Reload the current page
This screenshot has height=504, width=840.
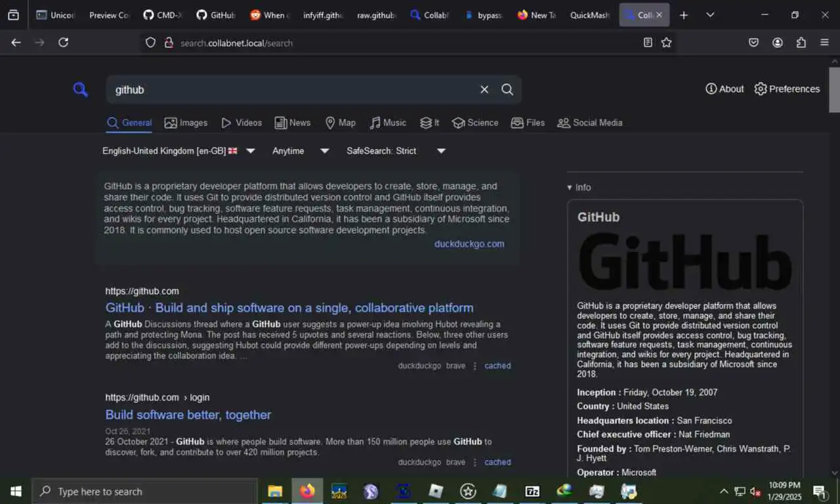pyautogui.click(x=63, y=43)
